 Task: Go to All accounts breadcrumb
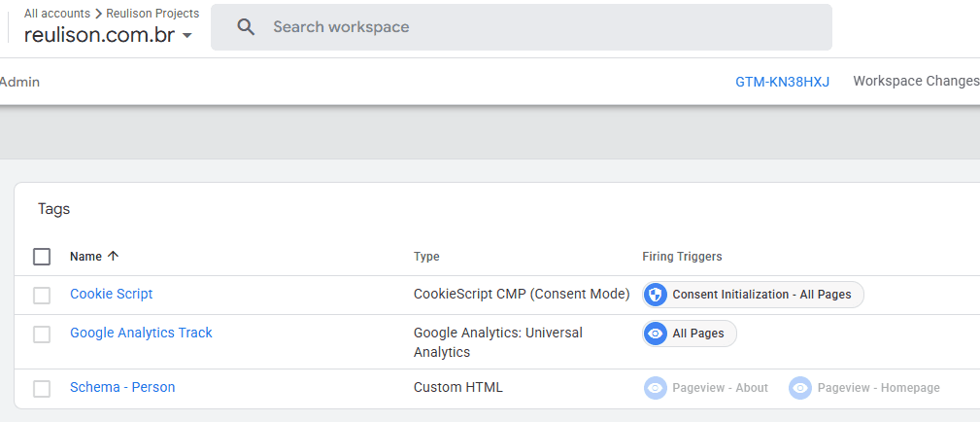[x=57, y=14]
